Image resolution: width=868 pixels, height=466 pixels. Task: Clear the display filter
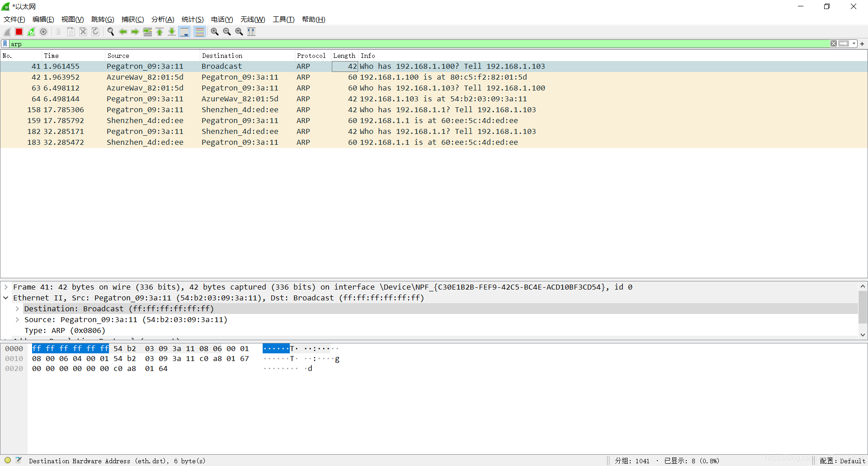pos(834,44)
